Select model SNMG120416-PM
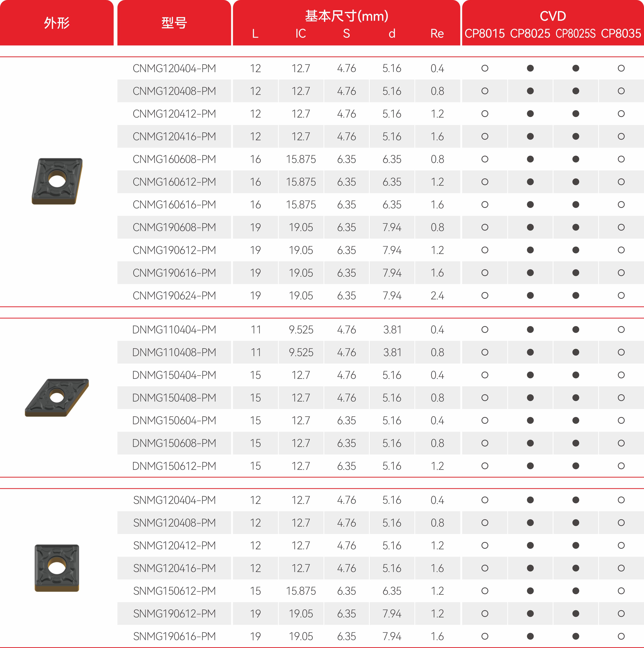 point(174,568)
